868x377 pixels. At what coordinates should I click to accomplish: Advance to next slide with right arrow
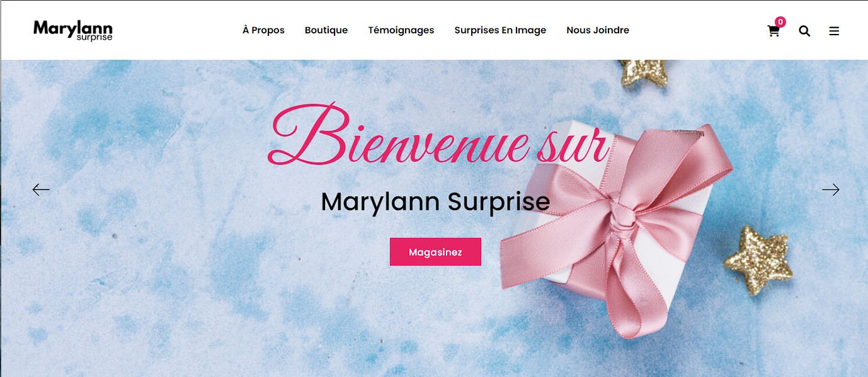click(831, 189)
